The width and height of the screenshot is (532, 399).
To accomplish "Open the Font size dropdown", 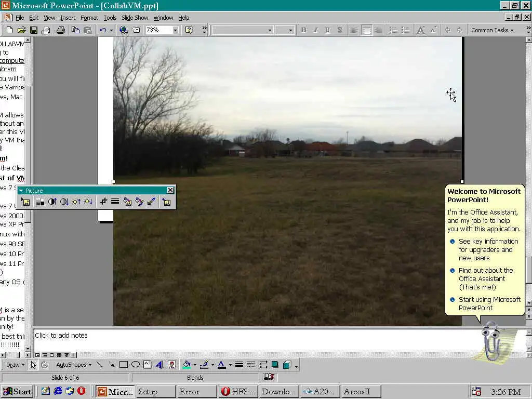I will [290, 30].
